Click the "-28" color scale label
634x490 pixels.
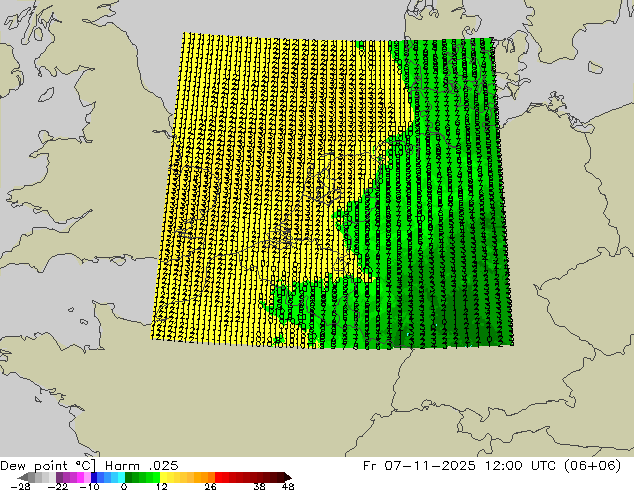click(20, 486)
